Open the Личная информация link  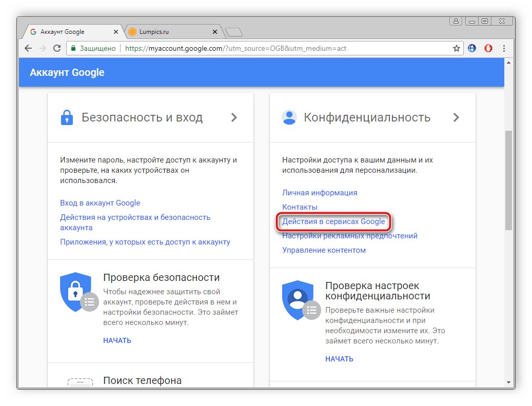click(x=320, y=193)
